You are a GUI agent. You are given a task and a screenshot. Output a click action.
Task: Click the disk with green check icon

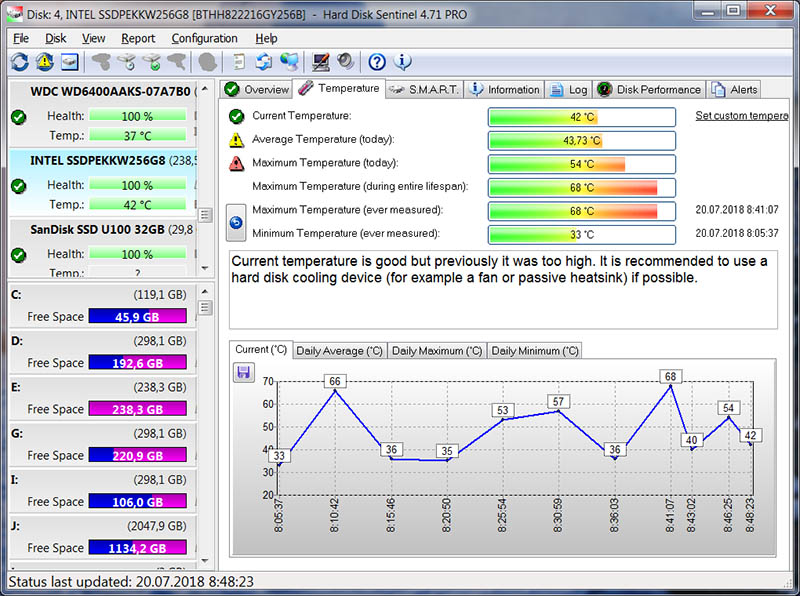tap(152, 62)
